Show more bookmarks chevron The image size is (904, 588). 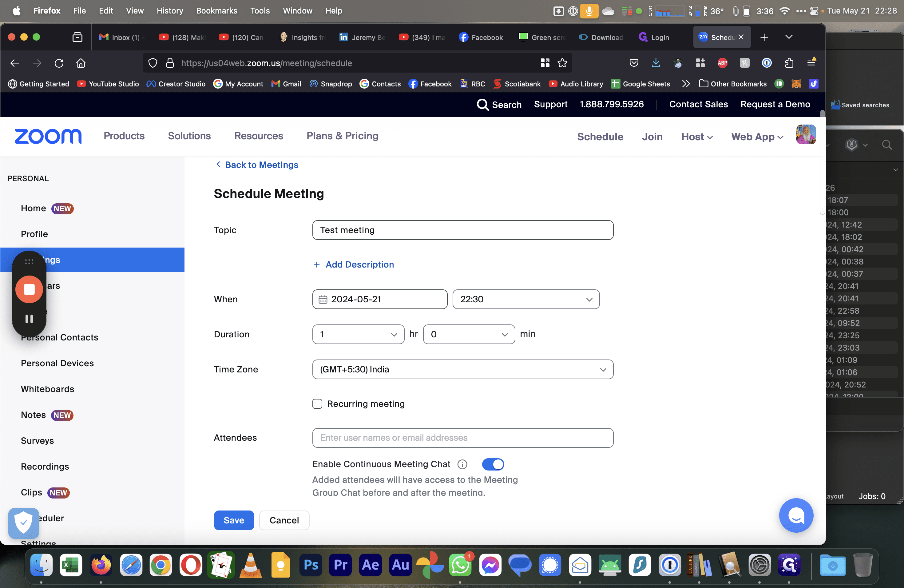686,84
